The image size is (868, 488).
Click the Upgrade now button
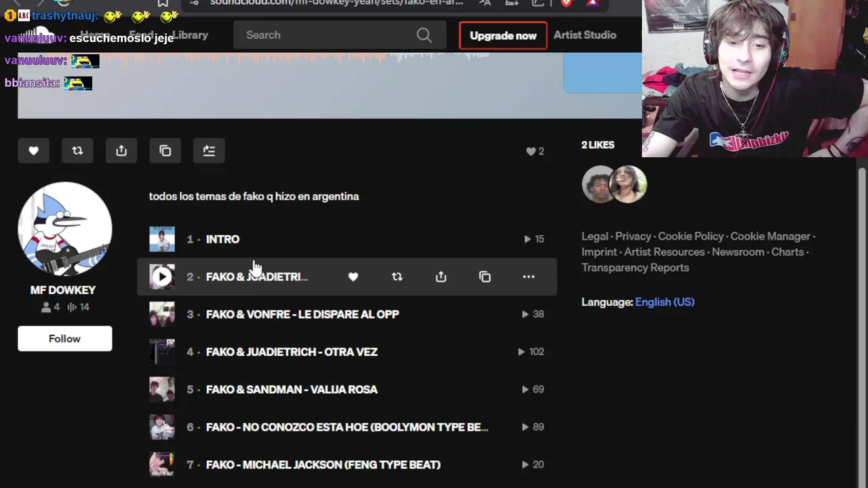point(503,36)
